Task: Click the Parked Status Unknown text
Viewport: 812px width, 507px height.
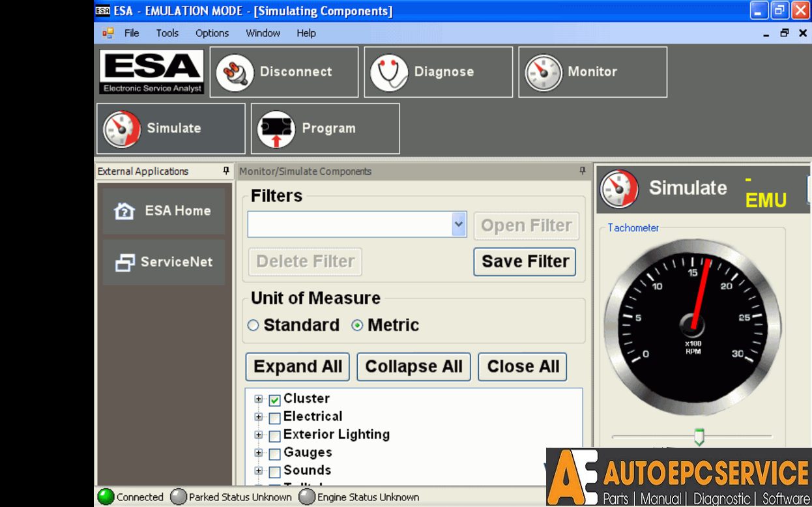Action: pos(240,497)
